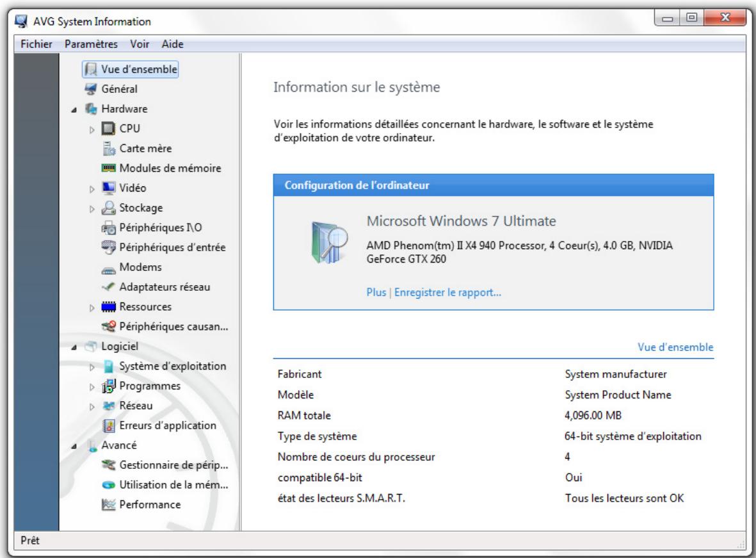Click the Avancé category icon
The width and height of the screenshot is (756, 558).
[92, 445]
